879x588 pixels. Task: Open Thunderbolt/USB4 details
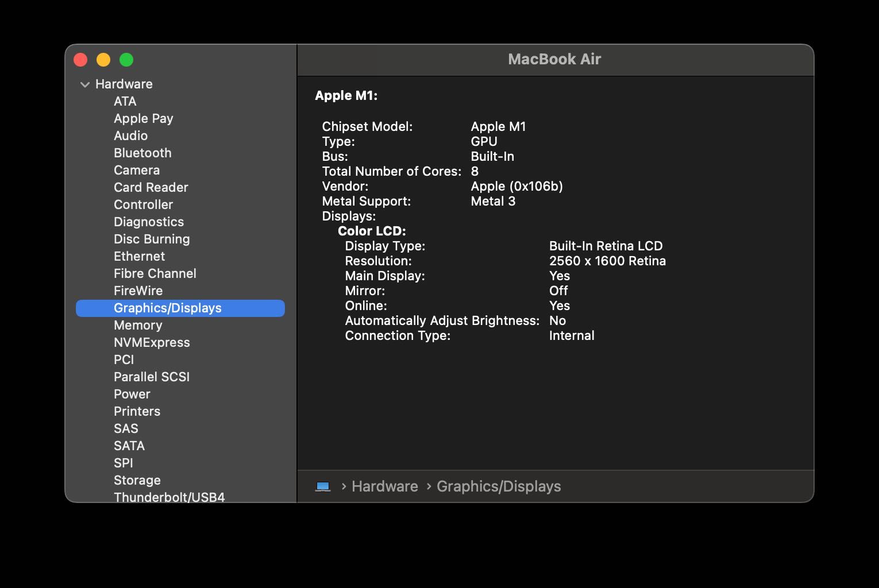[169, 497]
